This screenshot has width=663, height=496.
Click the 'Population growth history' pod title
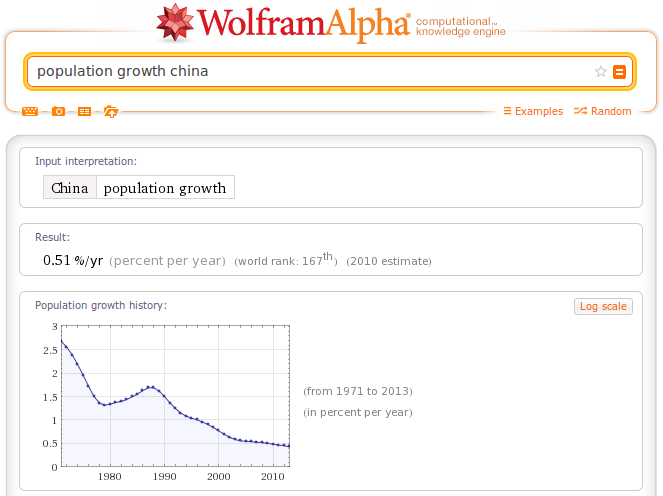coord(101,305)
